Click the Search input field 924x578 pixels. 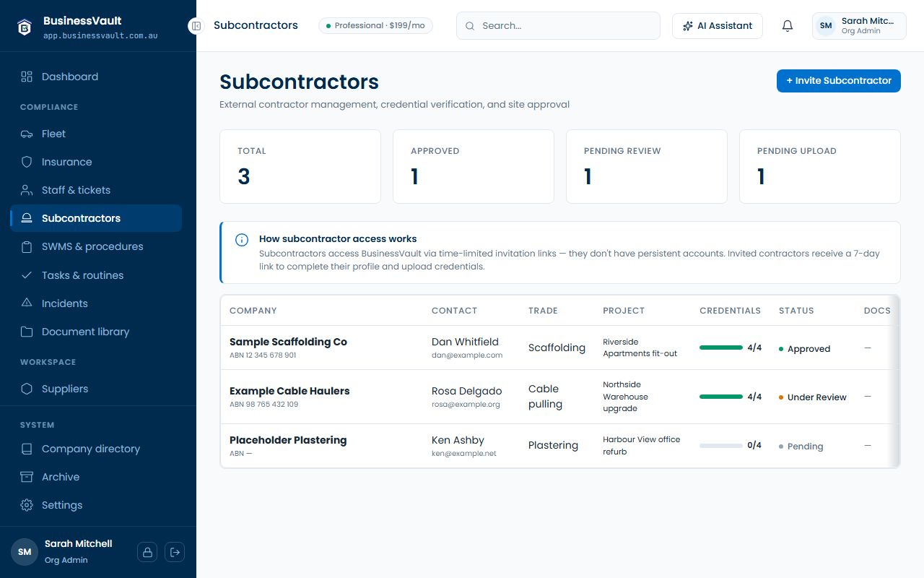coord(558,26)
